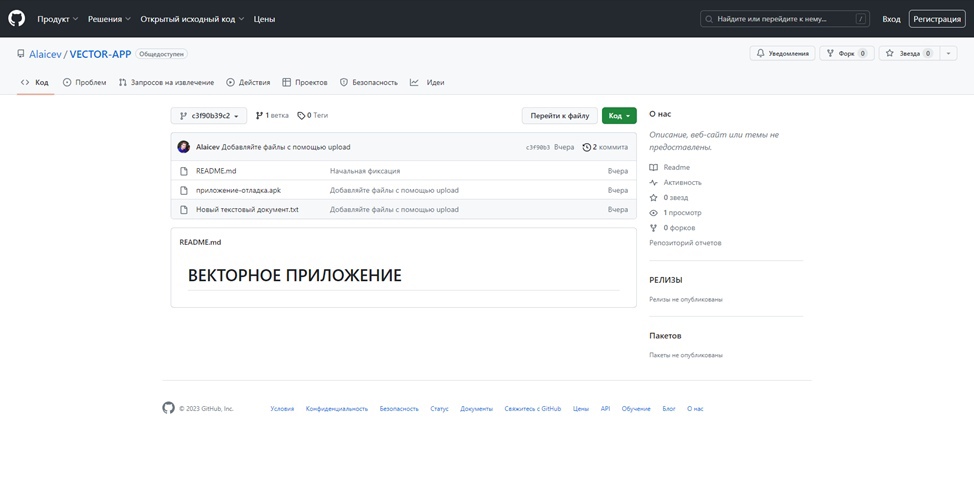The image size is (974, 502).
Task: Open the Активность link in sidebar
Action: [x=675, y=183]
